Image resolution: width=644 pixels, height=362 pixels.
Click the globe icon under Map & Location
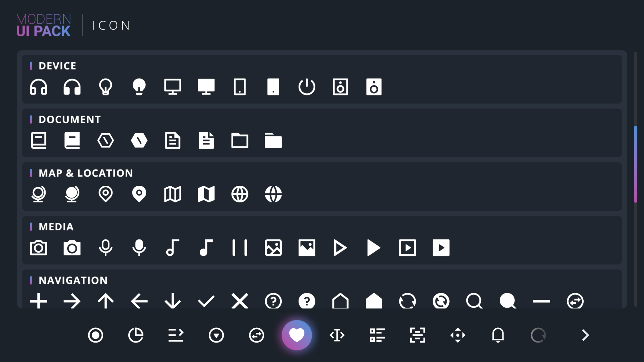(240, 194)
